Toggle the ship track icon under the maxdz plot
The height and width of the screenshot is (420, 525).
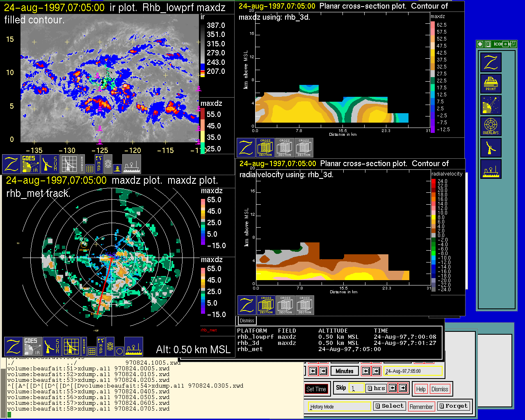134,346
